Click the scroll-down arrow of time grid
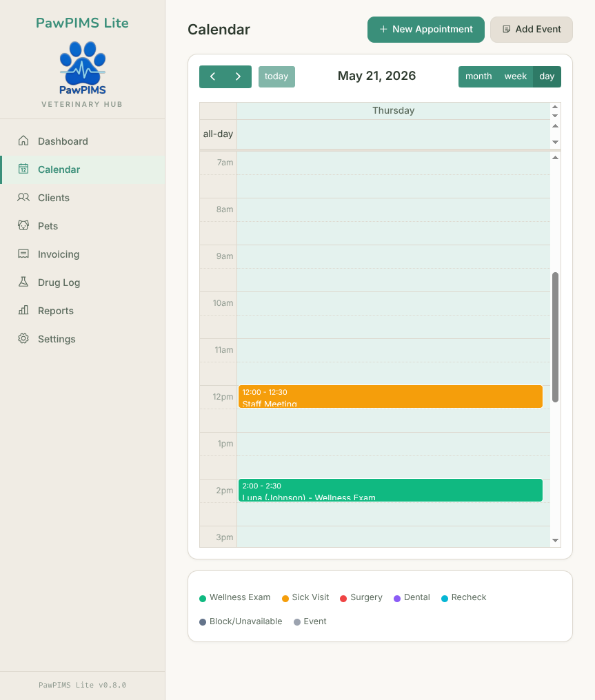Image resolution: width=595 pixels, height=700 pixels. click(x=555, y=540)
